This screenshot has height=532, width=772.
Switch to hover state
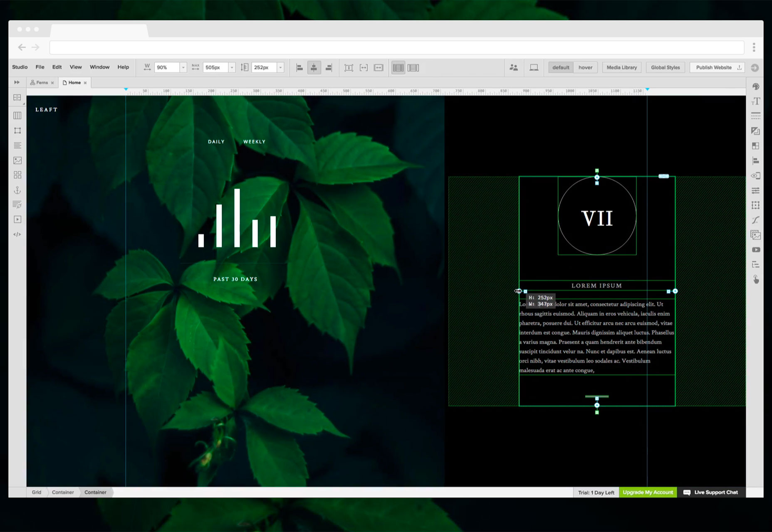click(585, 67)
